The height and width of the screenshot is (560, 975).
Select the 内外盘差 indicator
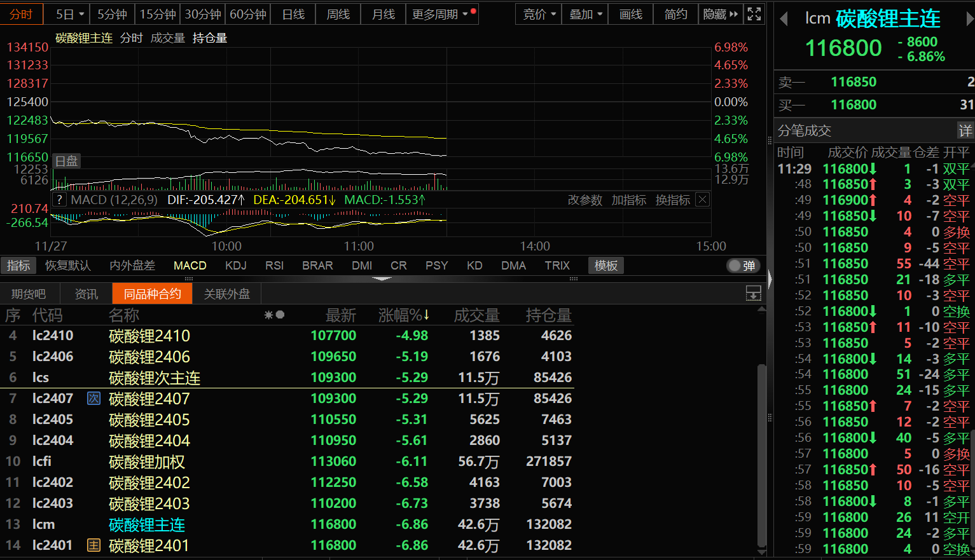[x=132, y=266]
